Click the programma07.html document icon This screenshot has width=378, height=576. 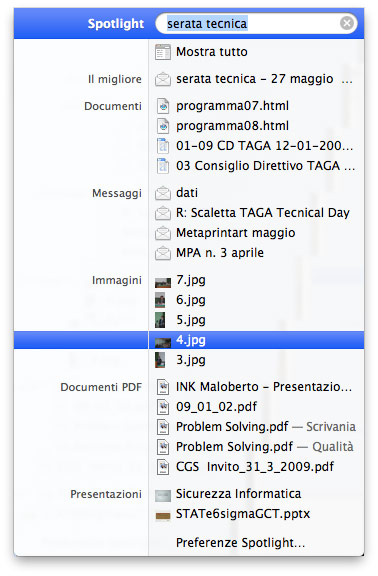[163, 106]
